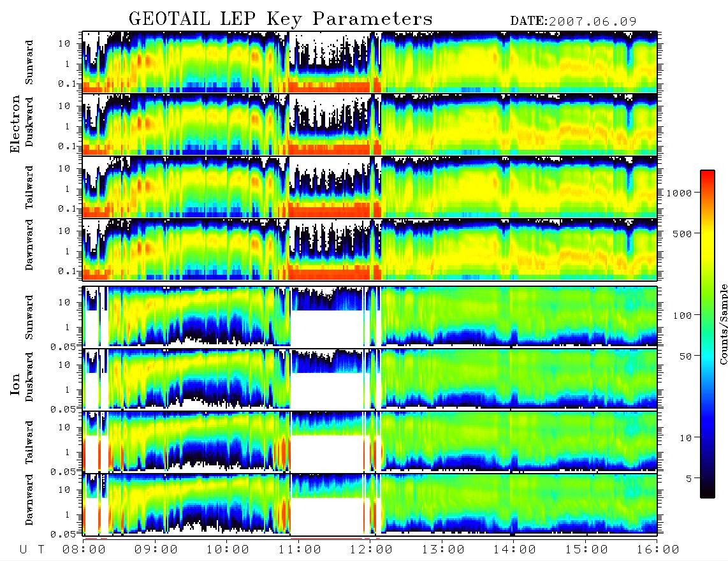Open the Ion Dawnward spectrogram panel

tap(370, 504)
